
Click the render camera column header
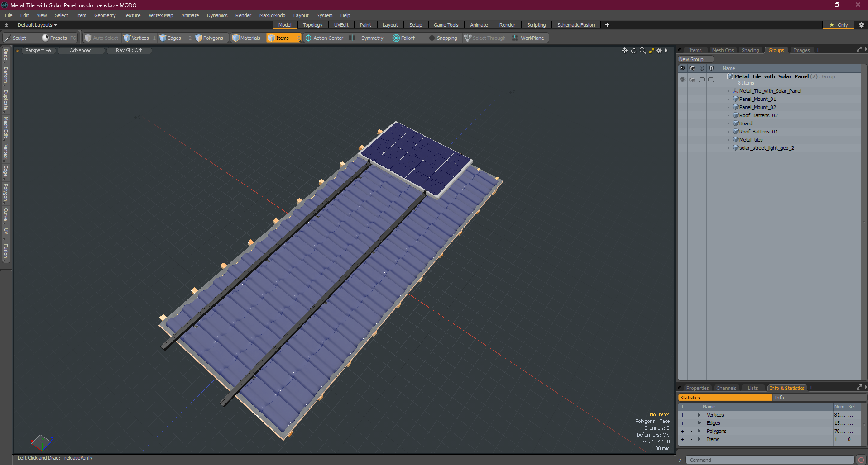692,68
